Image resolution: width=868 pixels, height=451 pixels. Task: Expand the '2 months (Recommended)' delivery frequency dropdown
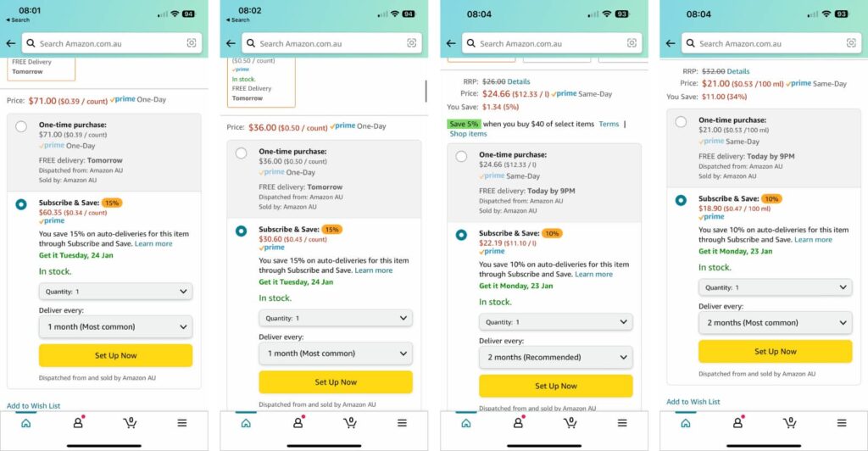(x=555, y=358)
